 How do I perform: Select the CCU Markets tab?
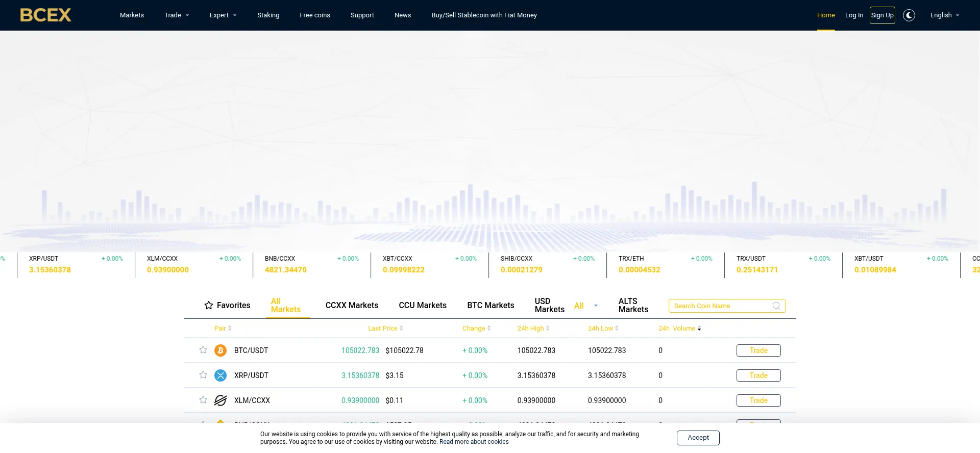click(423, 305)
